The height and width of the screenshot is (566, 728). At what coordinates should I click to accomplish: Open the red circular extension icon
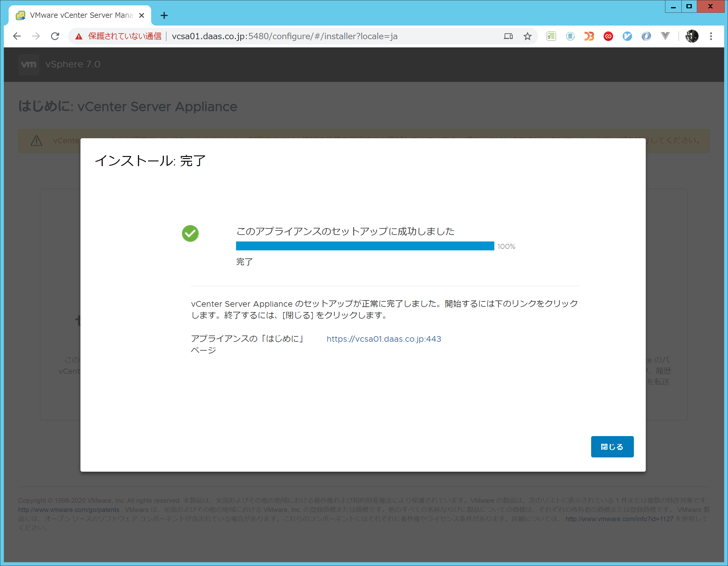[x=608, y=36]
